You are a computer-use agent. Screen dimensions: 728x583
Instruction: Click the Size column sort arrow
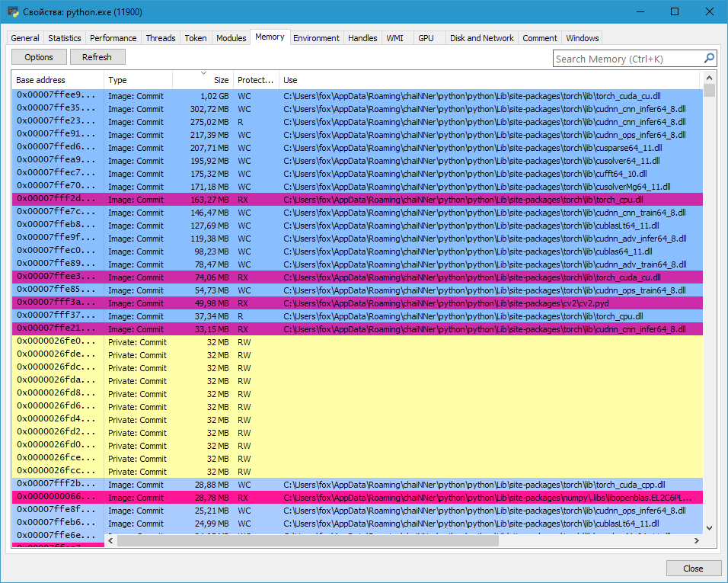pos(203,73)
